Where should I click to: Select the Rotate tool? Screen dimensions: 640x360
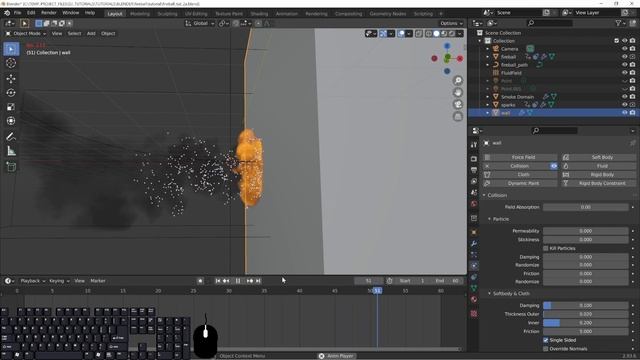point(11,93)
